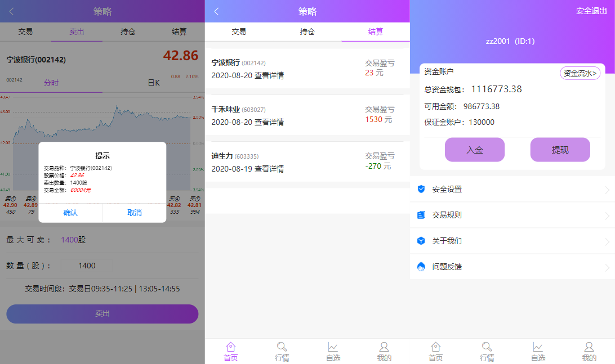Switch to 结算 tab in middle panel
Screen dimensions: 615x364
pyautogui.click(x=375, y=32)
